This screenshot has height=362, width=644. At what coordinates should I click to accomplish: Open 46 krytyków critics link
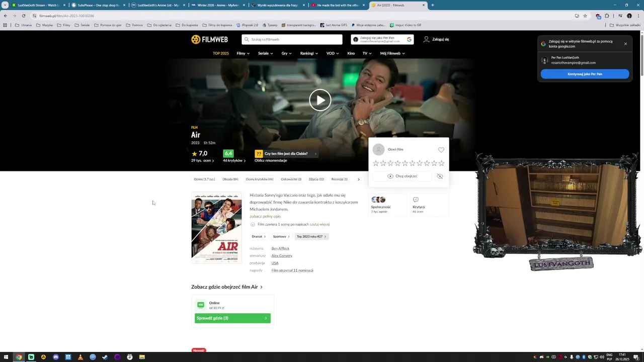tap(234, 160)
